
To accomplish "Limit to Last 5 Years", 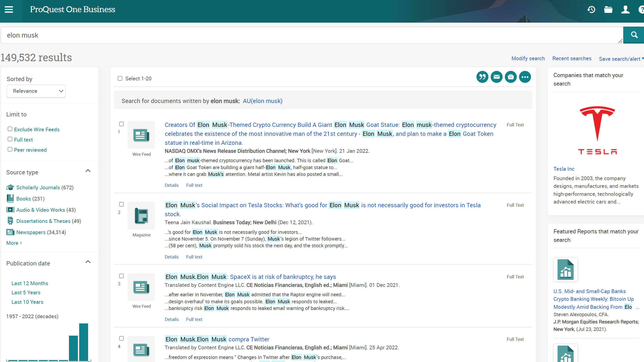I will click(x=26, y=293).
